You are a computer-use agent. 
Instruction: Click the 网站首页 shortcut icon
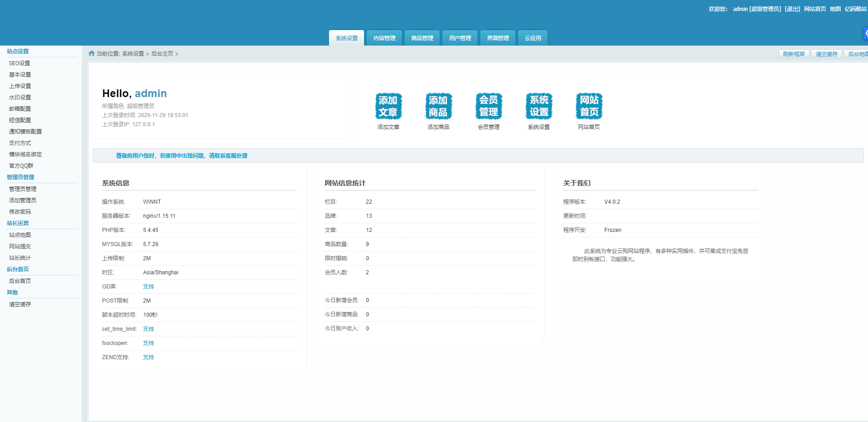tap(589, 106)
